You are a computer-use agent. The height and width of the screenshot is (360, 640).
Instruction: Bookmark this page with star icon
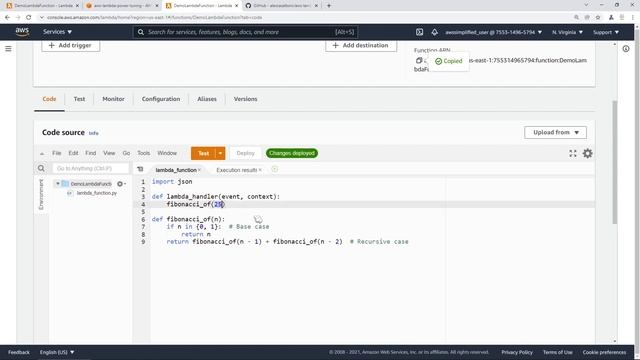(598, 18)
